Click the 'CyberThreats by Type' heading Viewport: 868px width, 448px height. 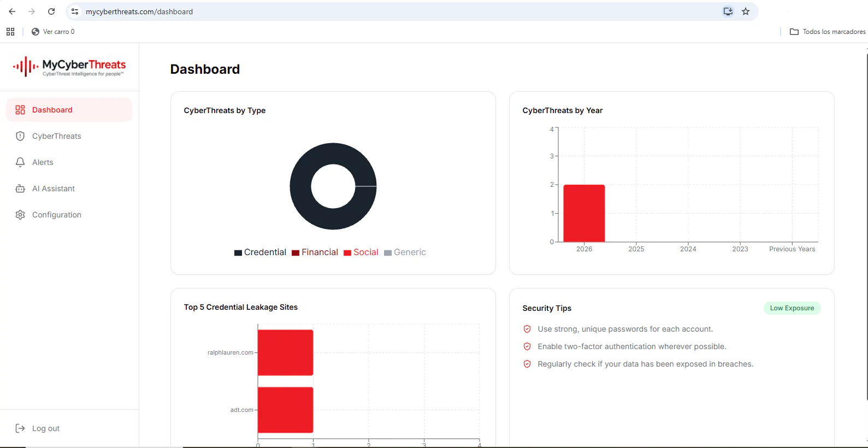225,110
